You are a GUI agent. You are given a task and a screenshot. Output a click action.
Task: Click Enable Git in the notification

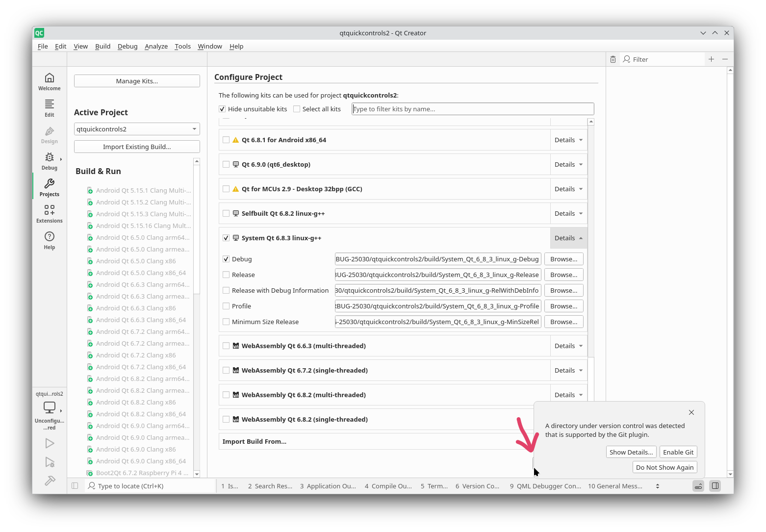point(678,452)
